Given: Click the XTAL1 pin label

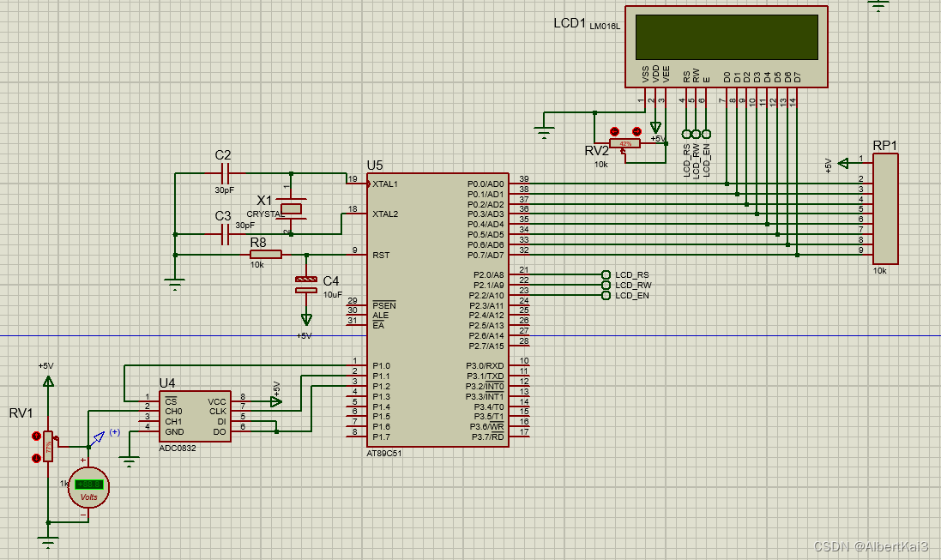Looking at the screenshot, I should (x=385, y=184).
